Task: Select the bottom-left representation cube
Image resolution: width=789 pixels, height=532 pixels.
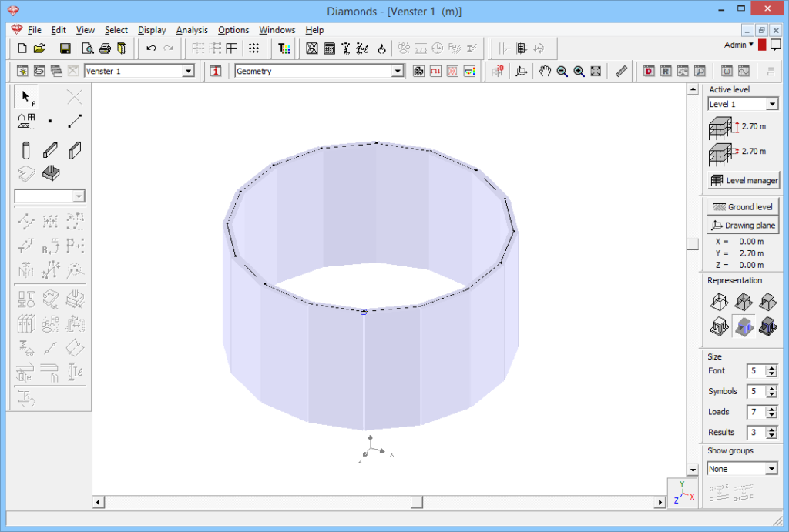Action: (719, 327)
